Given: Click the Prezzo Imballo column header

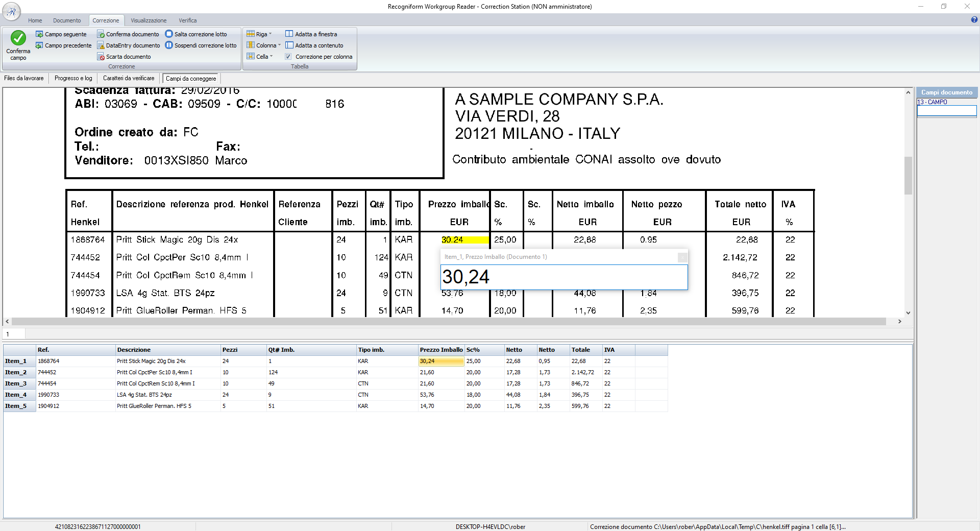Looking at the screenshot, I should click(x=442, y=350).
